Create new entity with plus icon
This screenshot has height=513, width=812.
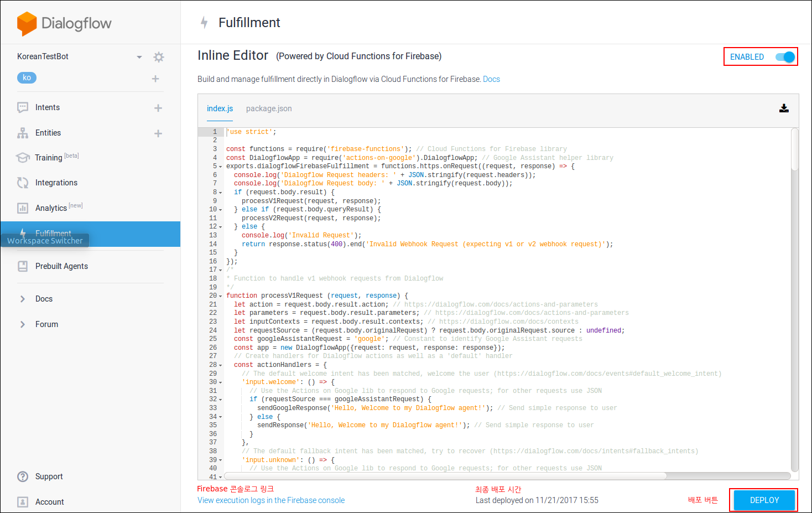click(158, 133)
